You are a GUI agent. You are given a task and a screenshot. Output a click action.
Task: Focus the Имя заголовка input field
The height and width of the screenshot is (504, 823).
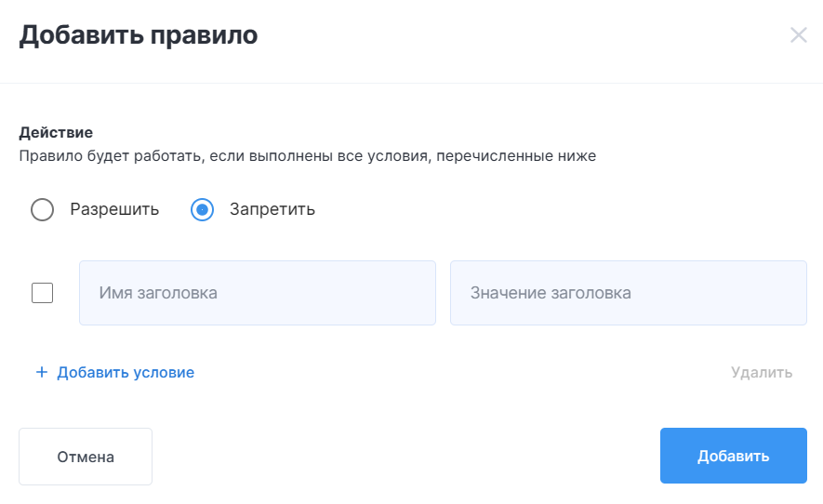(x=258, y=293)
